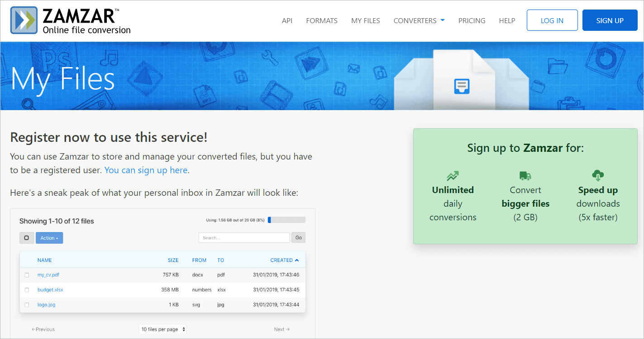Click the storage usage progress bar
This screenshot has height=339, width=644.
tap(286, 220)
